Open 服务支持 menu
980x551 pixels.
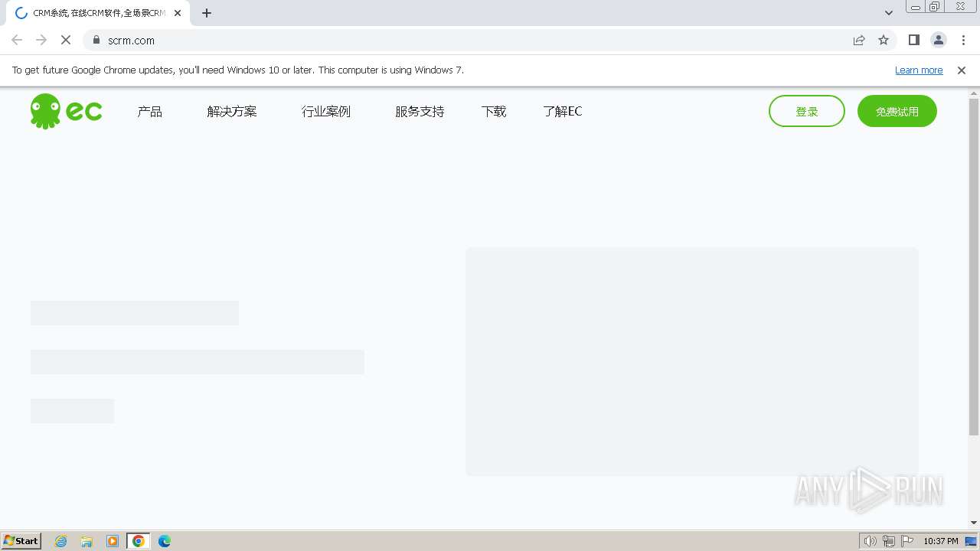tap(420, 112)
